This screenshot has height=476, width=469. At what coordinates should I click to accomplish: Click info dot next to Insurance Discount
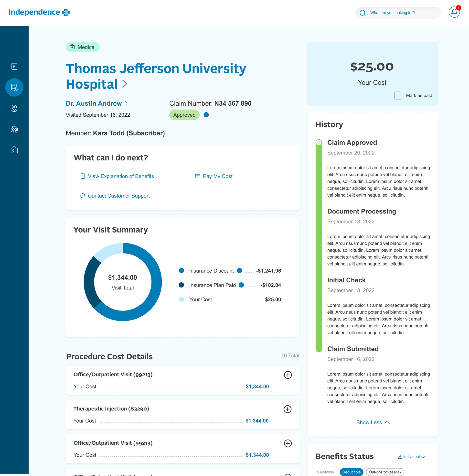point(239,271)
